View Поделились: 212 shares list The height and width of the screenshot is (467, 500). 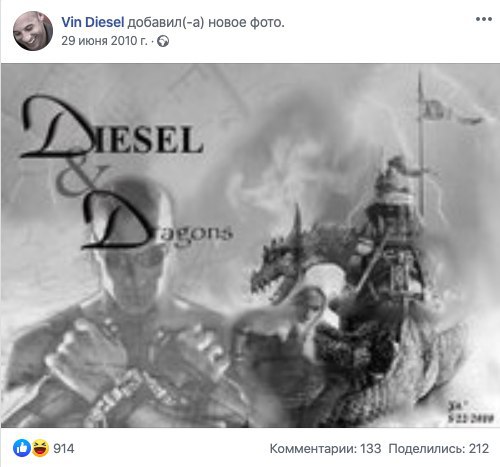pos(439,448)
